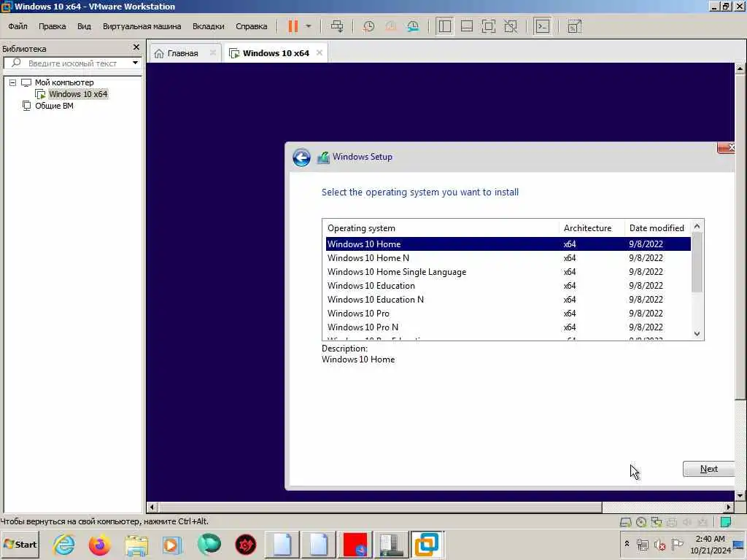Open the Виртуальная машина menu

click(x=142, y=26)
